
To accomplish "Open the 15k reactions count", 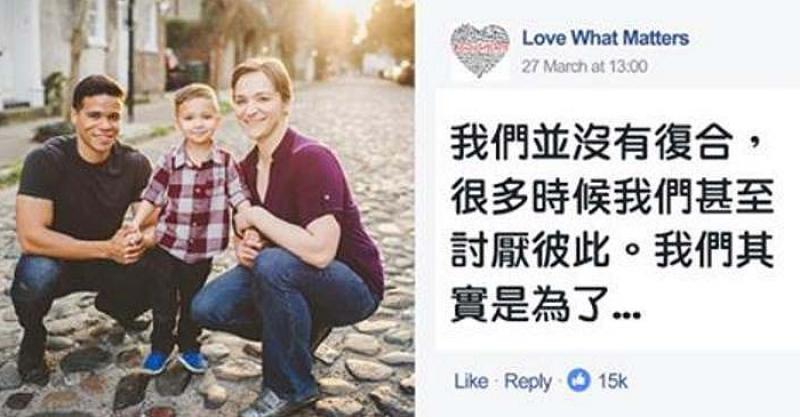I will pyautogui.click(x=613, y=381).
